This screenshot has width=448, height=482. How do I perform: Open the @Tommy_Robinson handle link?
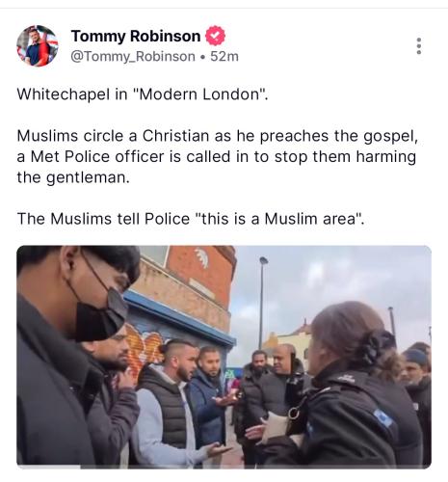tap(133, 57)
